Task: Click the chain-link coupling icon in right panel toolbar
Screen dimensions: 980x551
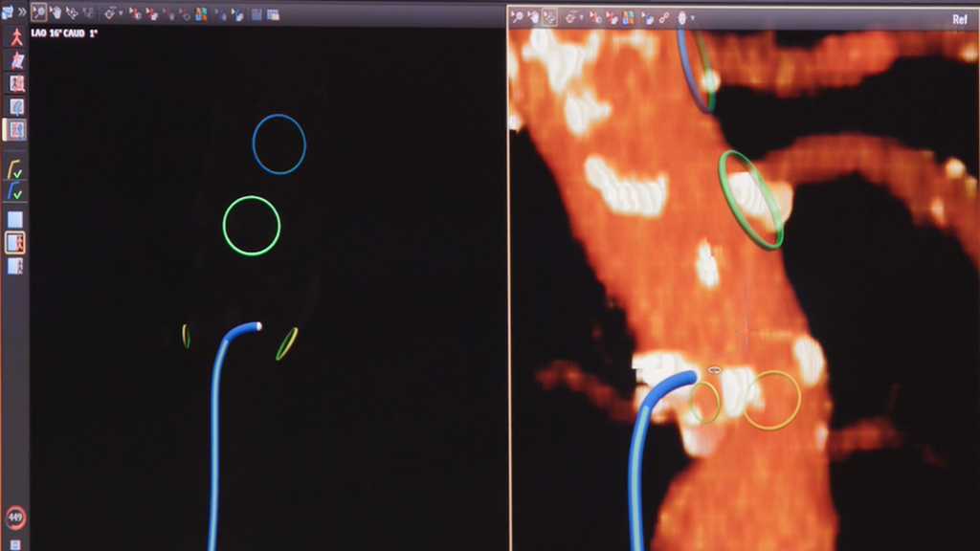Action: pyautogui.click(x=663, y=15)
